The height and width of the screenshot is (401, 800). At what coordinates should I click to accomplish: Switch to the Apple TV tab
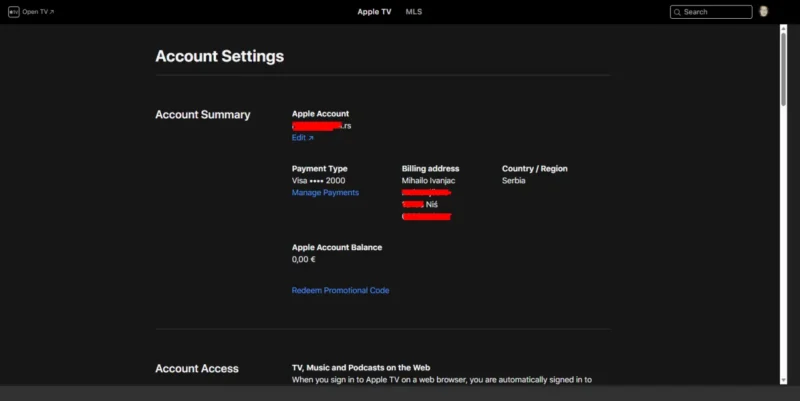pos(374,12)
